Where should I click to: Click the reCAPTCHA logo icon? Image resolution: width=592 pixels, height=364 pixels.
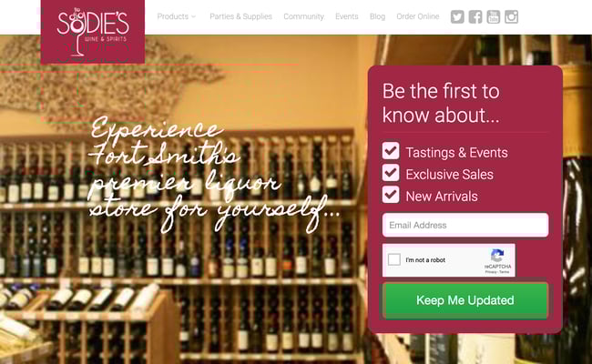pos(497,256)
